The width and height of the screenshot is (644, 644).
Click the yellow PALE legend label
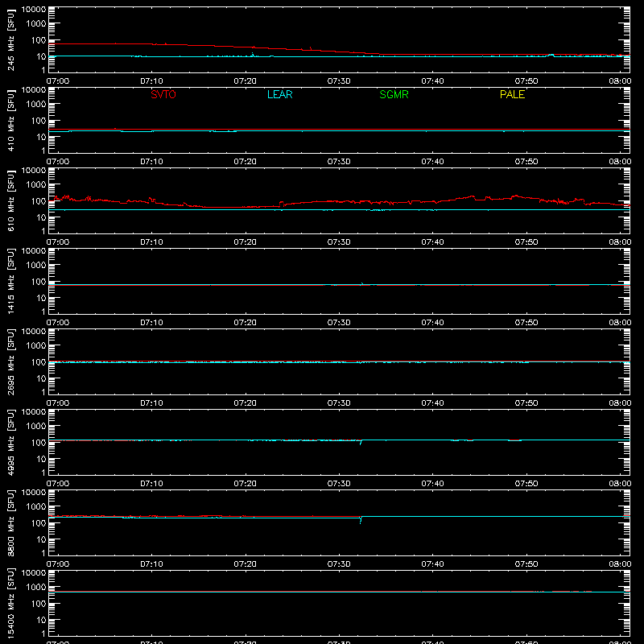tap(512, 94)
